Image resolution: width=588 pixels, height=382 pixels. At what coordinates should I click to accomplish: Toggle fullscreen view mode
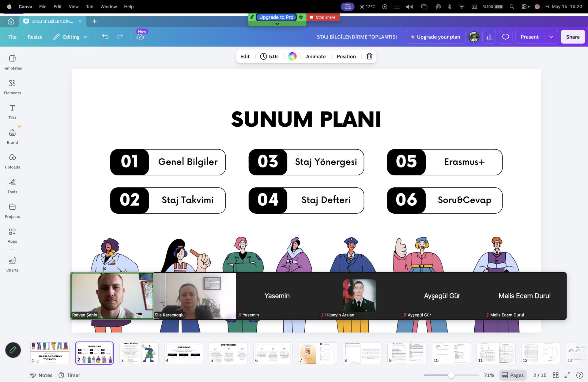567,375
